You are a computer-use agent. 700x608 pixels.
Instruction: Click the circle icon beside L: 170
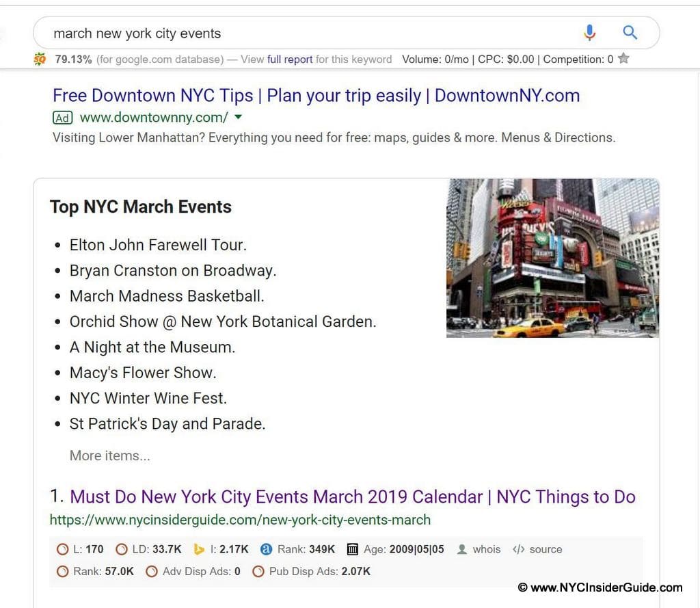tap(62, 549)
